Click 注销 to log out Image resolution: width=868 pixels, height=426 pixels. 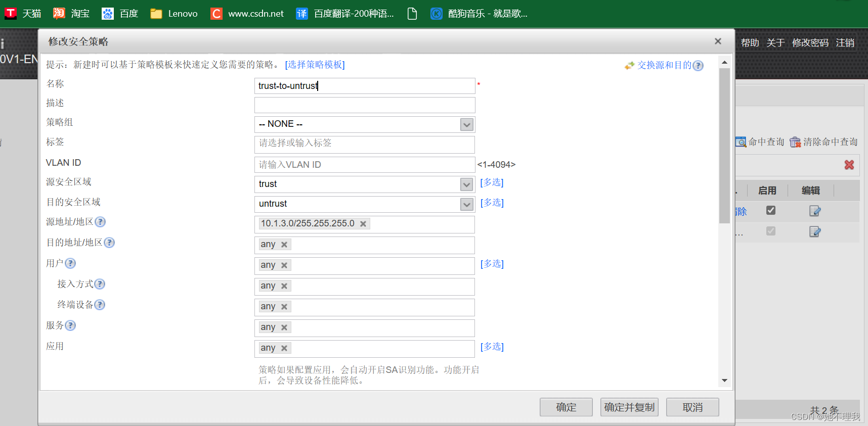tap(845, 43)
